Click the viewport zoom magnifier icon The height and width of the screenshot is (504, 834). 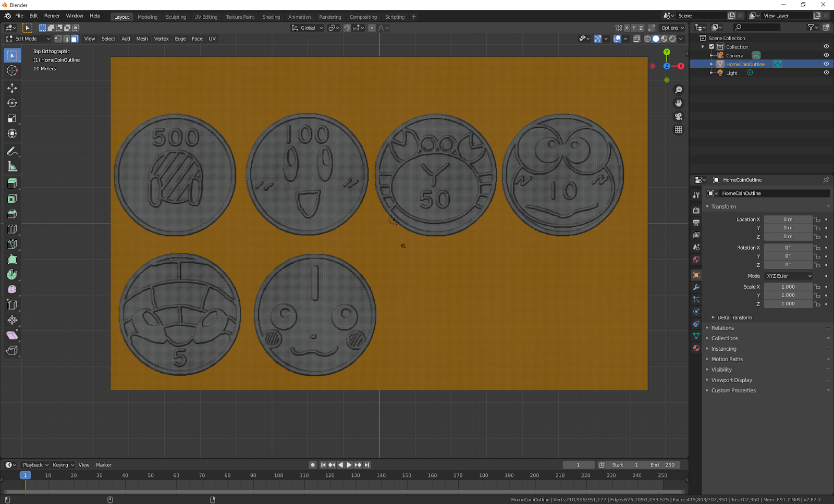[678, 90]
